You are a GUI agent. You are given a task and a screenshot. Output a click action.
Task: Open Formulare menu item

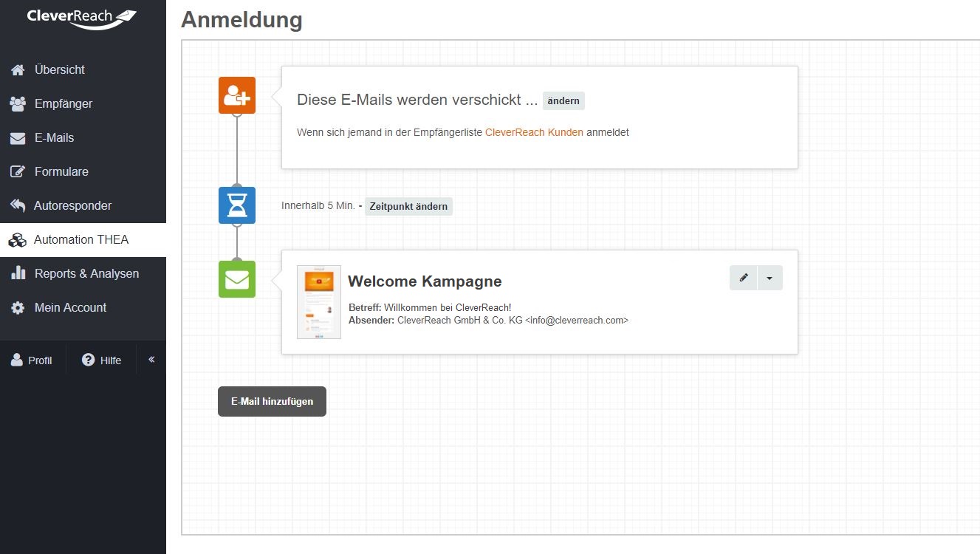click(83, 172)
